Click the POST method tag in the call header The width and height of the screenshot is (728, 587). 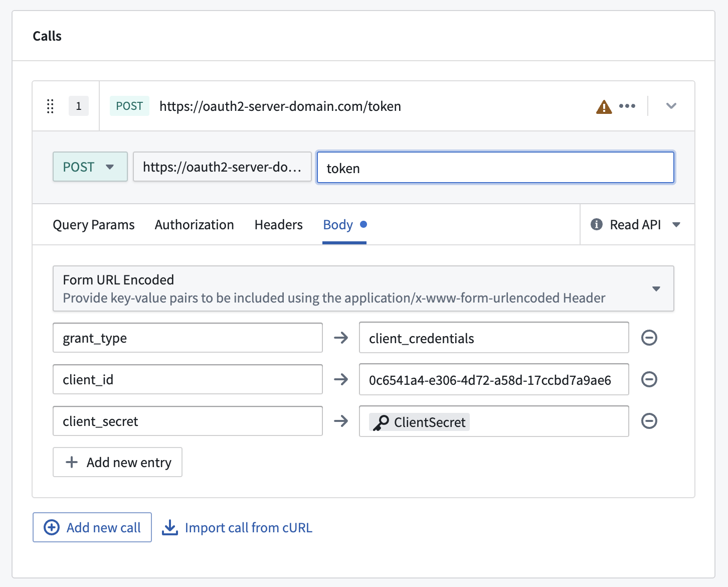point(129,106)
